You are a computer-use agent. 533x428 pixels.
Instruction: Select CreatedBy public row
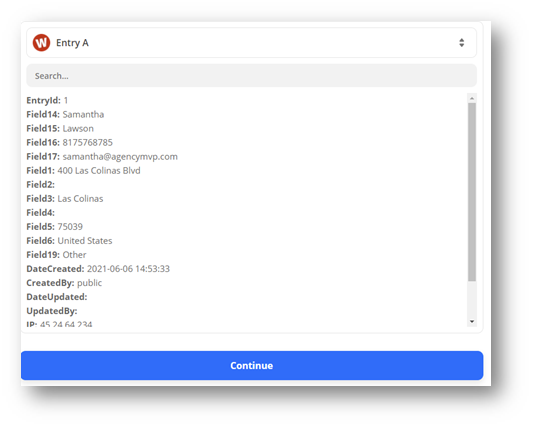coord(64,283)
